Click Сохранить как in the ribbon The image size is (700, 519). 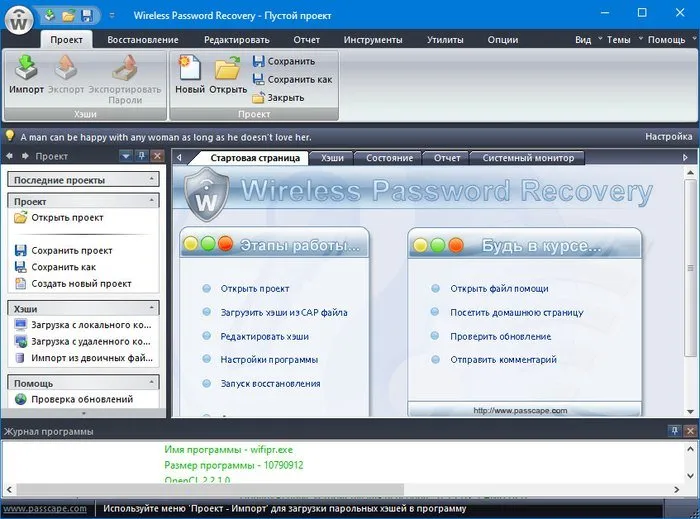[x=292, y=79]
